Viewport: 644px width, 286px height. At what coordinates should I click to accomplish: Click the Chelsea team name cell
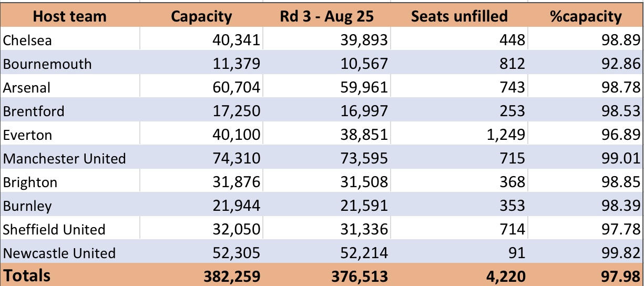point(70,40)
